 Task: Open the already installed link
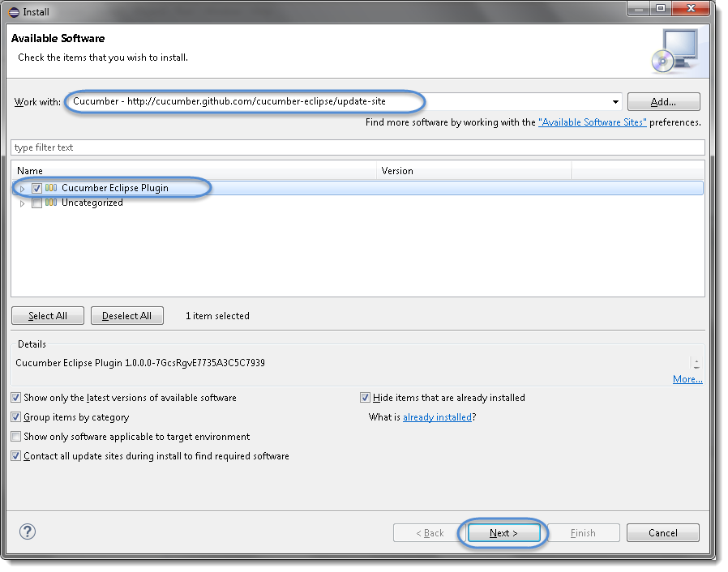click(x=437, y=417)
